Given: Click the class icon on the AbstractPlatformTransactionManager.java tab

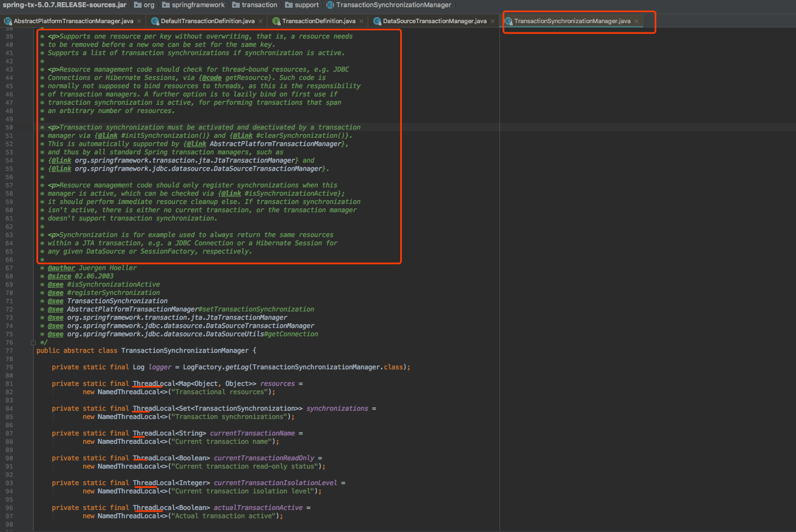Looking at the screenshot, I should point(8,22).
